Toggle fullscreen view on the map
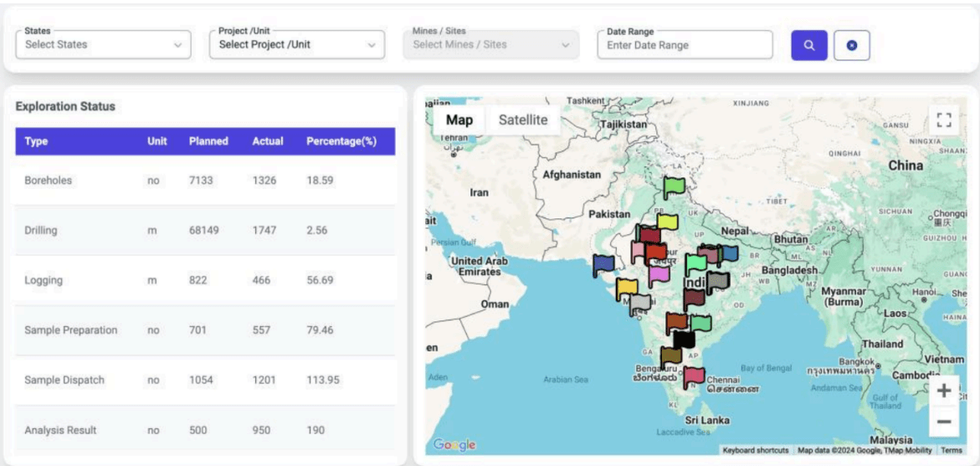 point(944,120)
